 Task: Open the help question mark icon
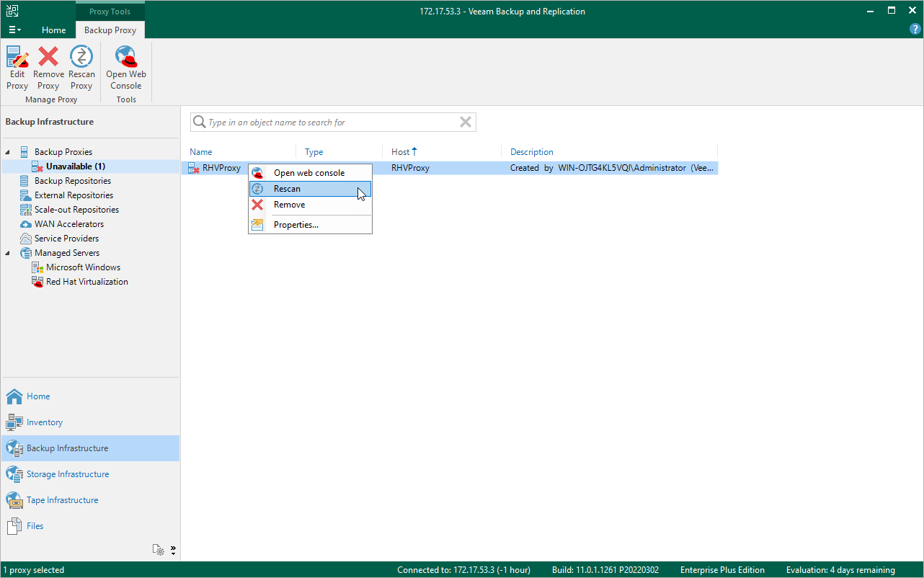click(915, 30)
